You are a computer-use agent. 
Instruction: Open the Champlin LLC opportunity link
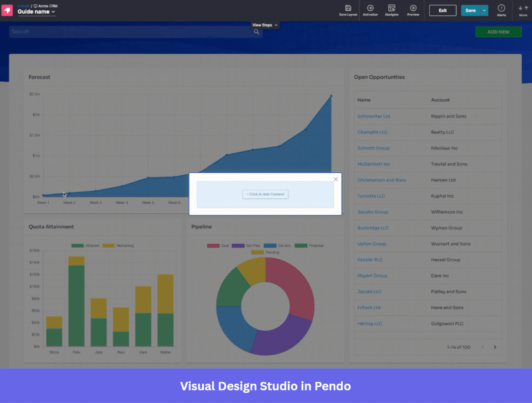(x=372, y=132)
